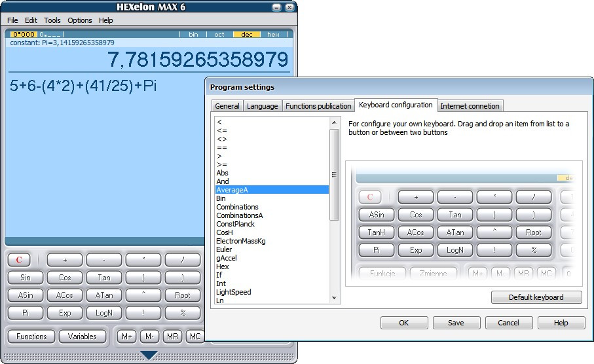Click the TanH key in keyboard preview
594x364 pixels.
coord(376,232)
